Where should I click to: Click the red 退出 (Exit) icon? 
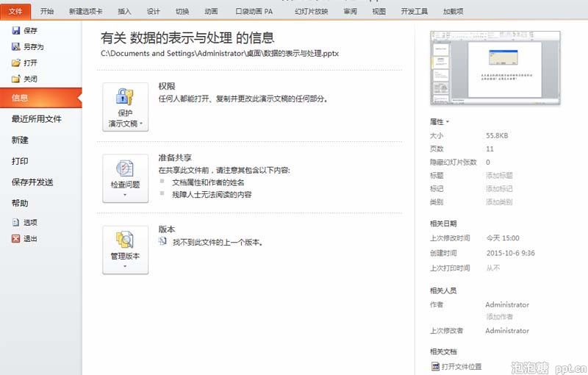(x=15, y=238)
